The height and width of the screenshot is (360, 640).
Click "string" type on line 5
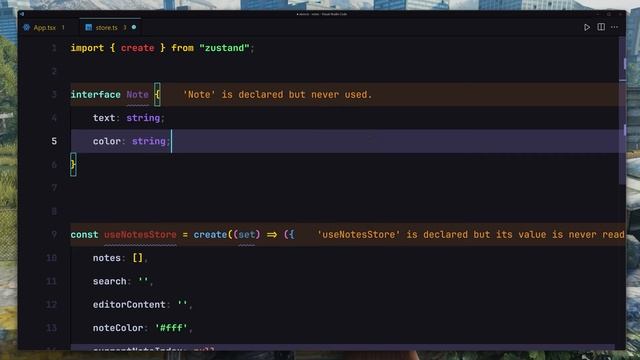(149, 141)
